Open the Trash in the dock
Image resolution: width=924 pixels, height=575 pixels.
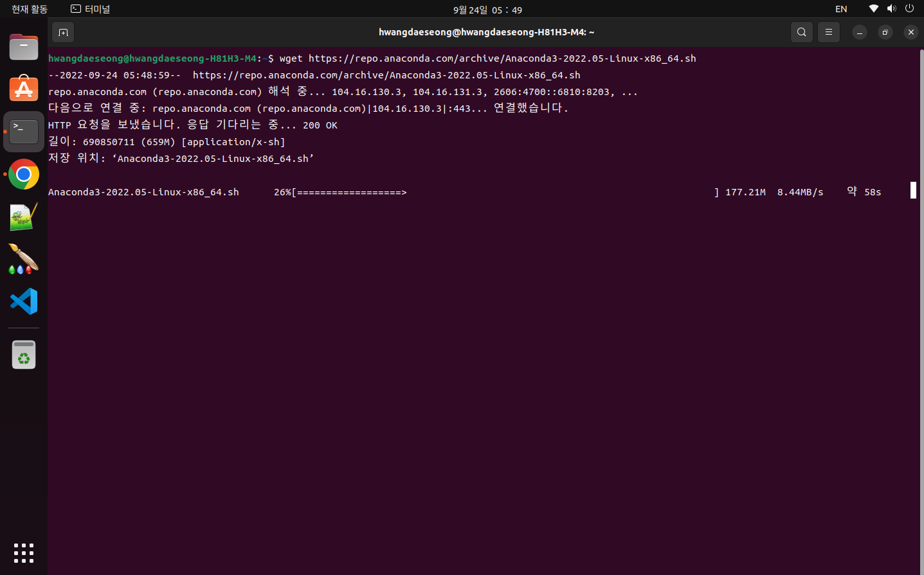24,355
